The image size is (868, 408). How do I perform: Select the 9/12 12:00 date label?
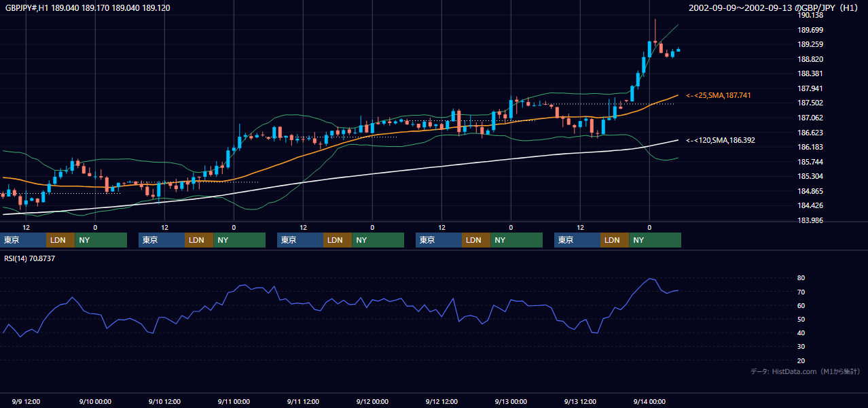442,402
